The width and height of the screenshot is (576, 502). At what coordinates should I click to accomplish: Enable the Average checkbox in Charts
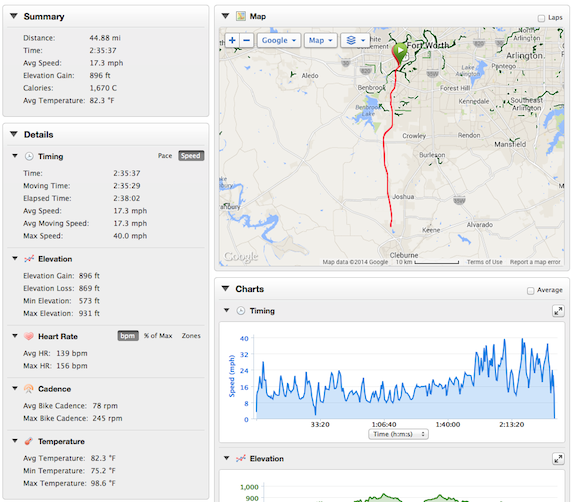point(530,291)
